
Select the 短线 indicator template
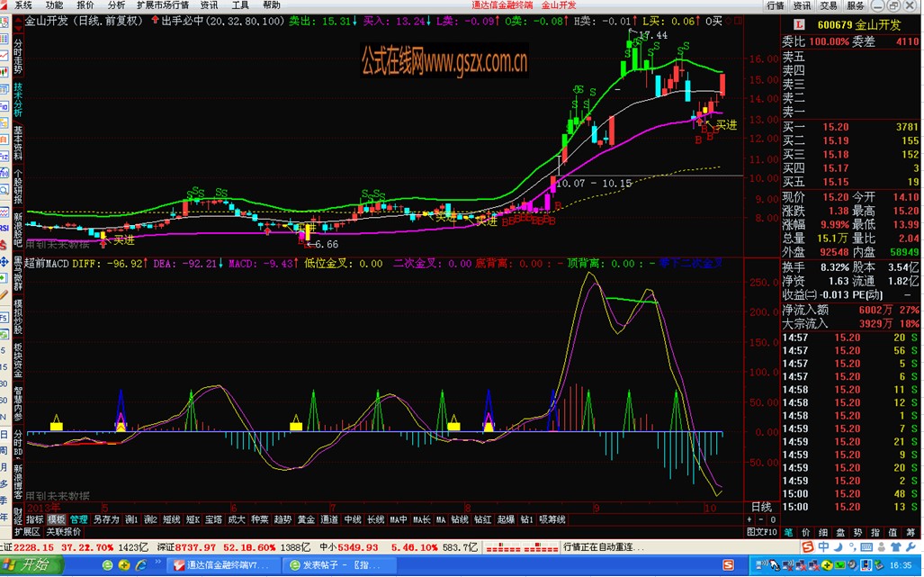172,519
